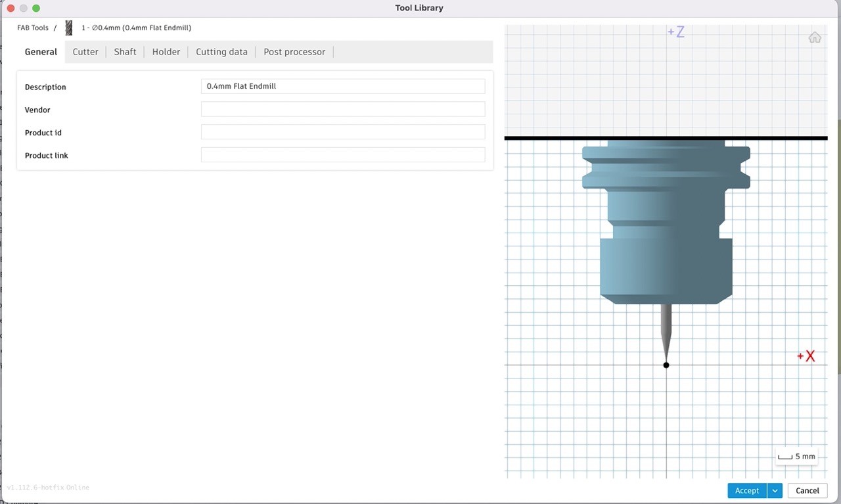Click the 'Description' field label

point(45,87)
